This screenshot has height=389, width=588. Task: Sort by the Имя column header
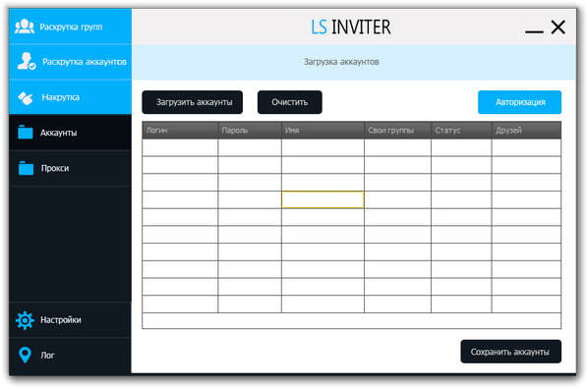tap(323, 130)
